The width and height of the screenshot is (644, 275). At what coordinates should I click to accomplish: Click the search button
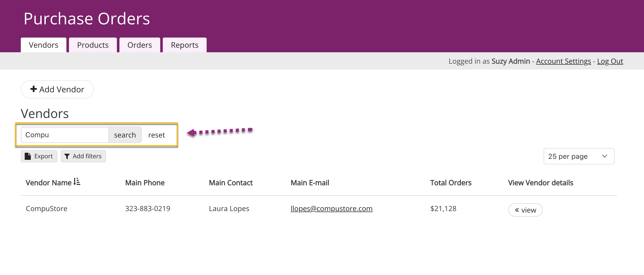pos(125,135)
